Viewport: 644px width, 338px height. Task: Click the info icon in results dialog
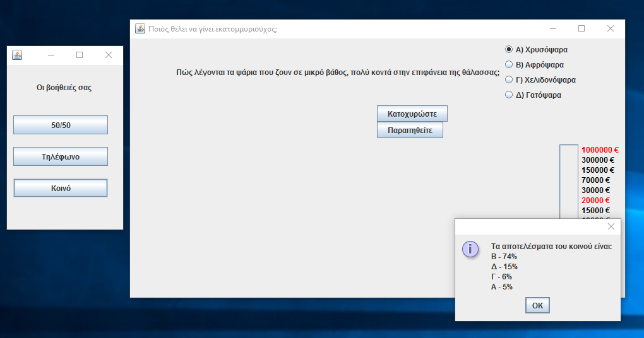tap(470, 249)
